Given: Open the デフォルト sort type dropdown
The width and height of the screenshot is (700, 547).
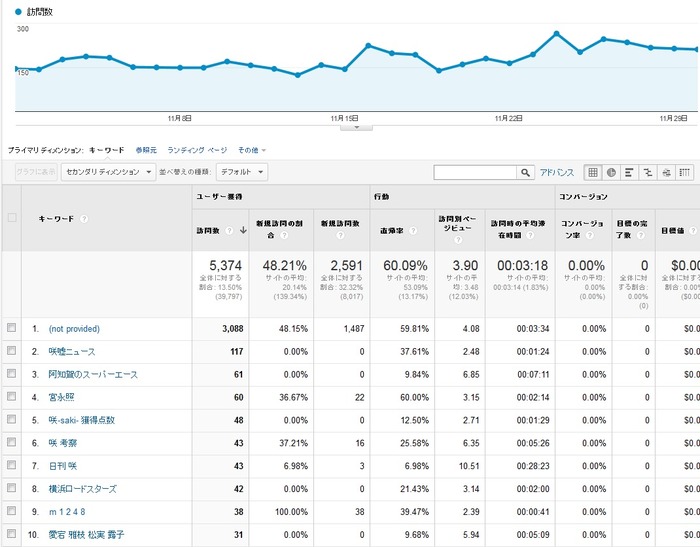Looking at the screenshot, I should 242,172.
